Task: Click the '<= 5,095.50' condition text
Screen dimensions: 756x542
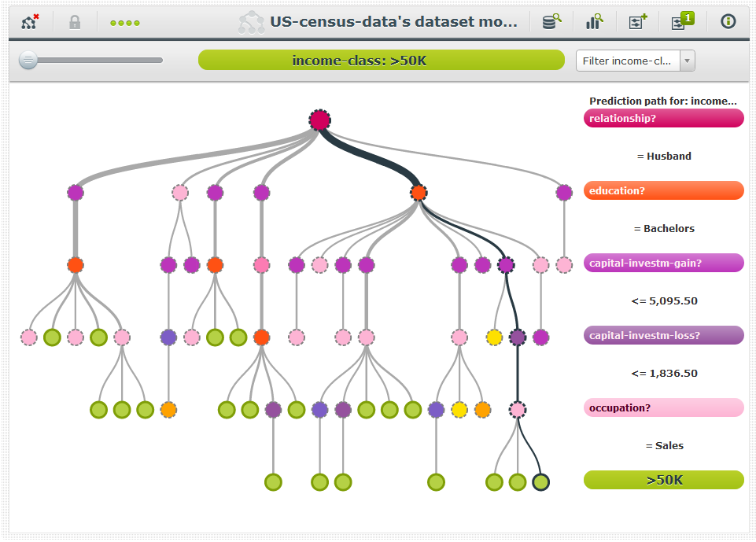Action: tap(664, 301)
